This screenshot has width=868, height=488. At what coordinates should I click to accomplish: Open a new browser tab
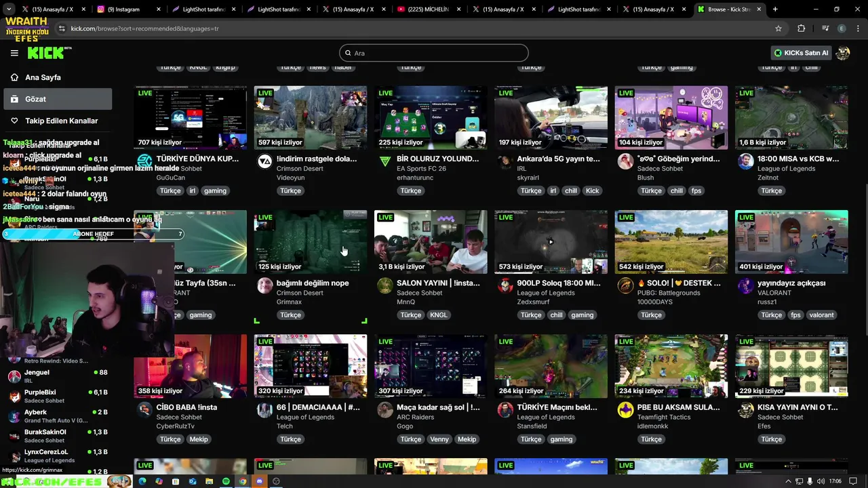point(775,9)
